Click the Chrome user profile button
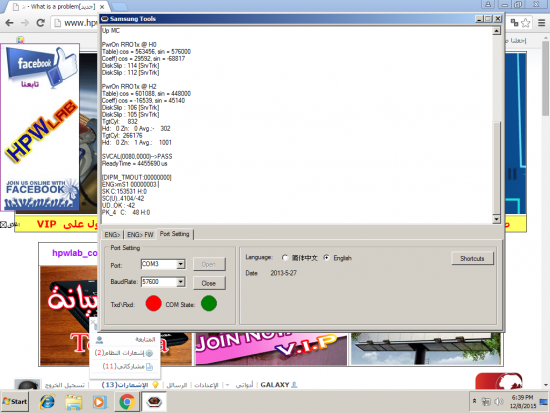Image resolution: width=550 pixels, height=413 pixels. pos(488,4)
